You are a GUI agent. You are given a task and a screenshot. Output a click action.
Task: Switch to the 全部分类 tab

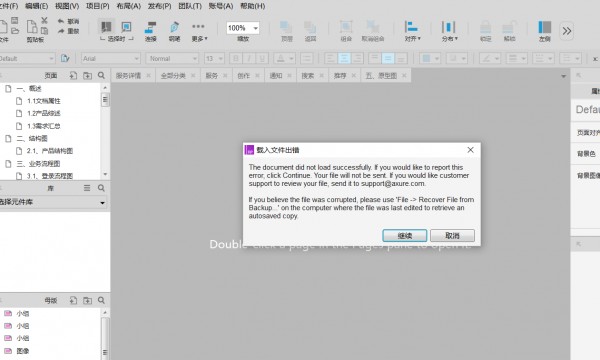tap(173, 76)
